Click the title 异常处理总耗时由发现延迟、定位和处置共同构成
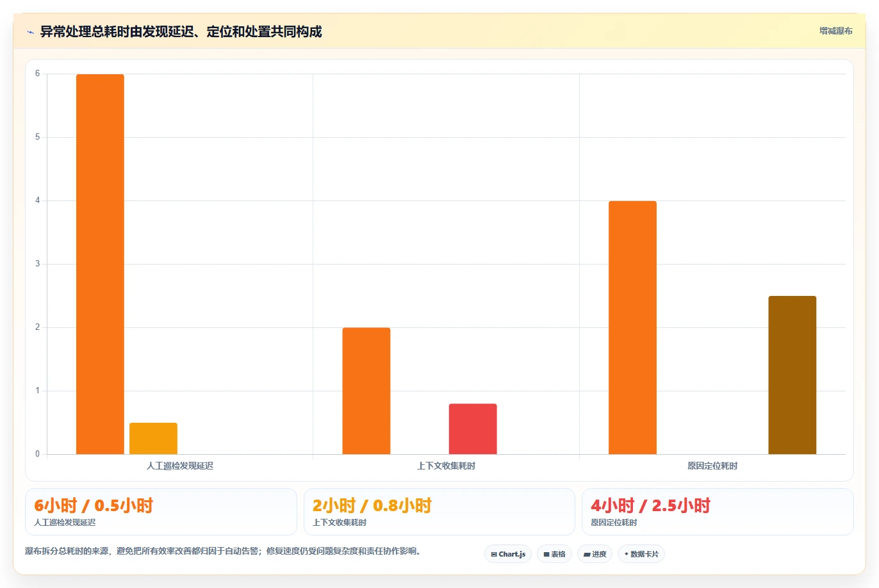 click(181, 31)
